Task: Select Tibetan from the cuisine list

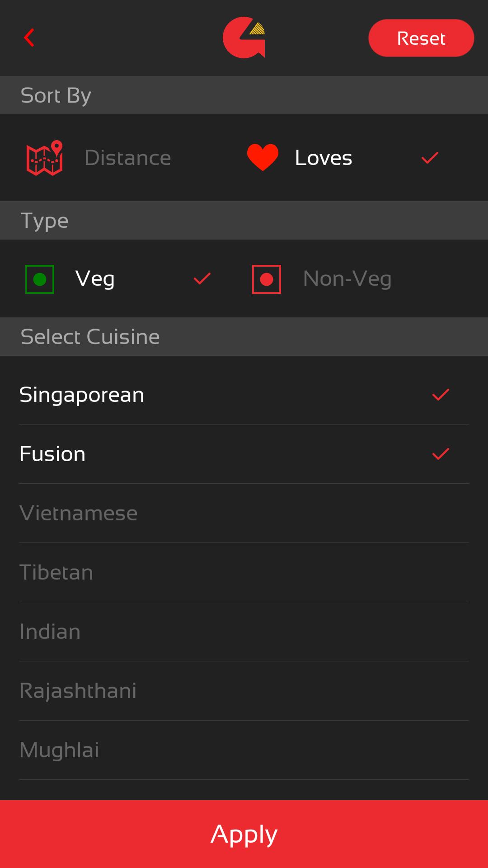Action: (x=56, y=572)
